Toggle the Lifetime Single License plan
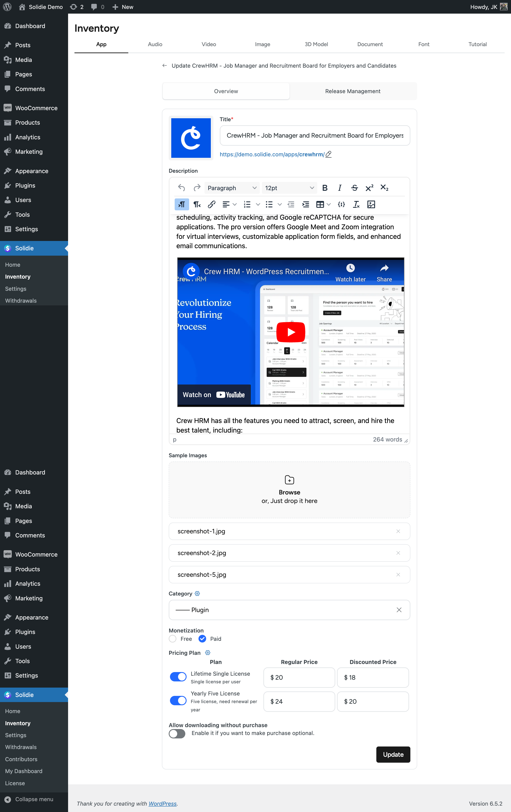This screenshot has height=812, width=511. click(x=178, y=677)
